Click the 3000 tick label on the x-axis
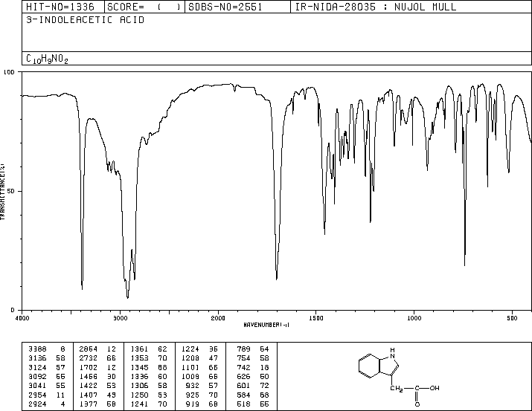532x411 pixels. pyautogui.click(x=120, y=318)
